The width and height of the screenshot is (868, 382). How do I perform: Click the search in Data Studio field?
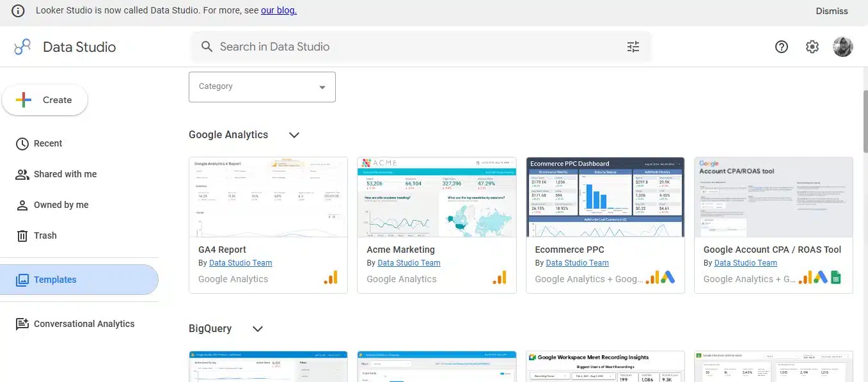(421, 47)
